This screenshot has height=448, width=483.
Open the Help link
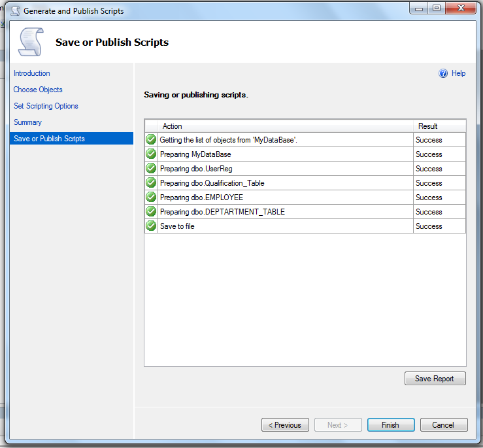click(x=458, y=73)
